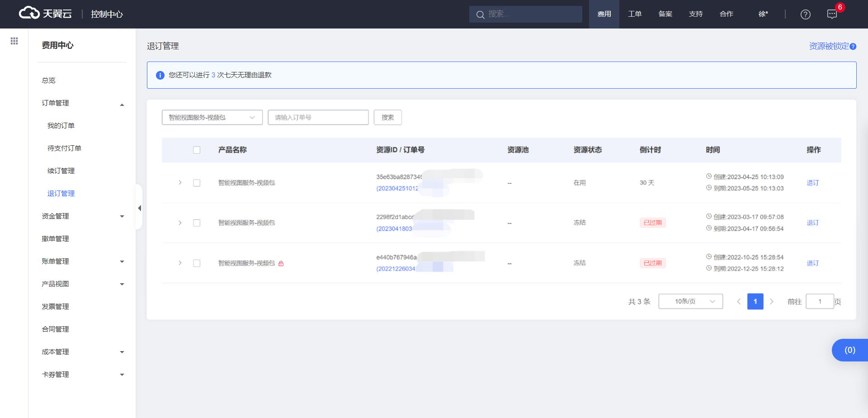Click the info icon in the refund notice
This screenshot has width=868, height=418.
(160, 75)
